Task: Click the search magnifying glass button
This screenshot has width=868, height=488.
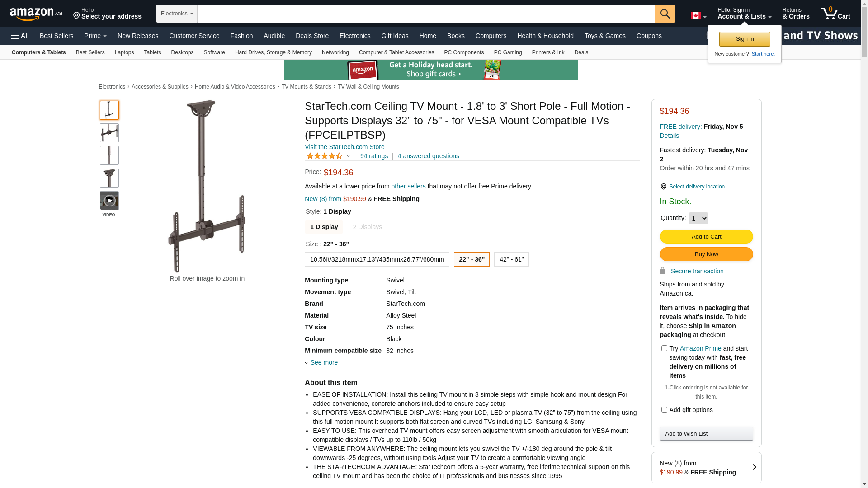Action: [x=665, y=14]
